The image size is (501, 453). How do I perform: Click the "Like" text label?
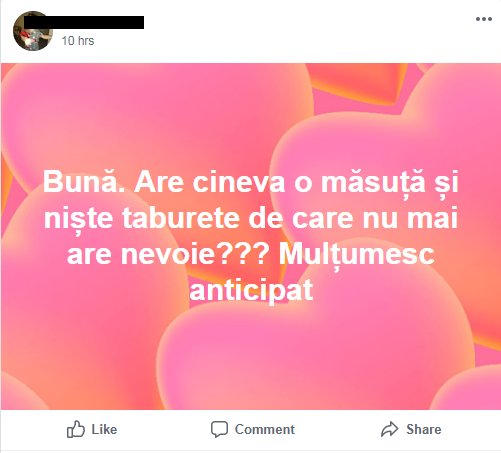104,429
